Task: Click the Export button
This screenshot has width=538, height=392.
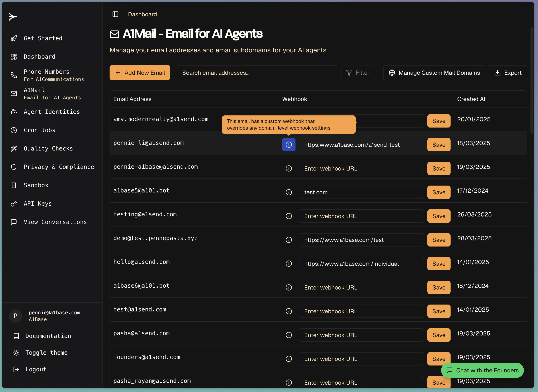Action: (x=508, y=73)
